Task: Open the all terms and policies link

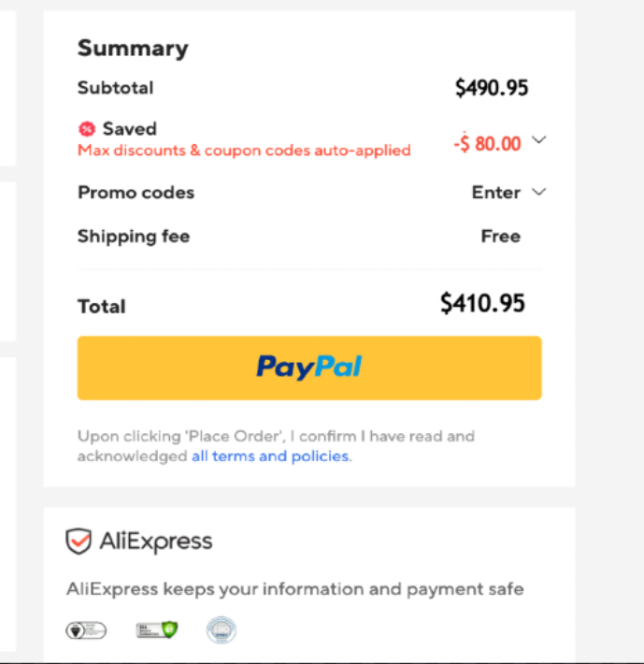Action: [270, 456]
